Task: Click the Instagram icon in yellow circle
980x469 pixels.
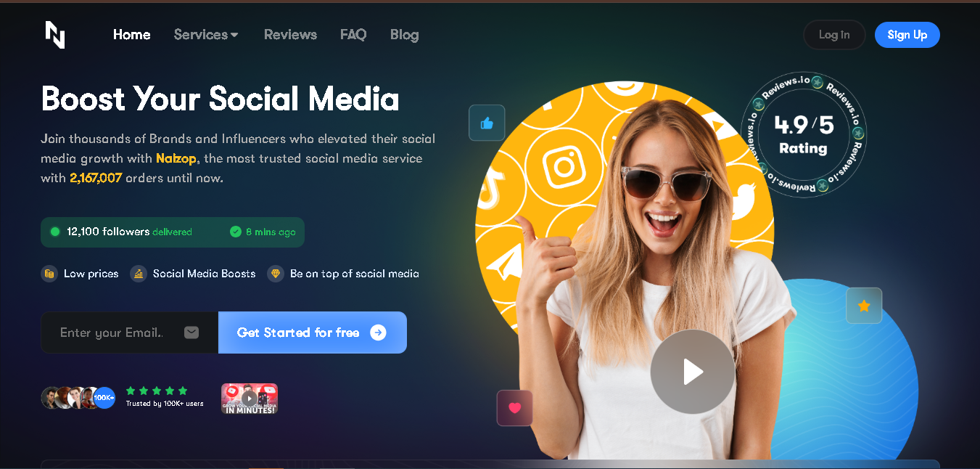Action: click(564, 166)
